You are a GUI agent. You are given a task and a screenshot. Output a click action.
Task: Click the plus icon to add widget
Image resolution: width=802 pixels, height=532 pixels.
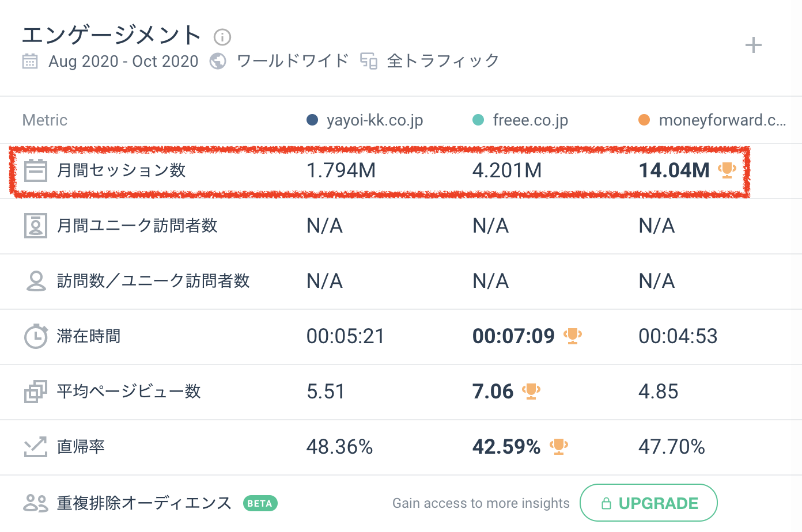pyautogui.click(x=753, y=45)
